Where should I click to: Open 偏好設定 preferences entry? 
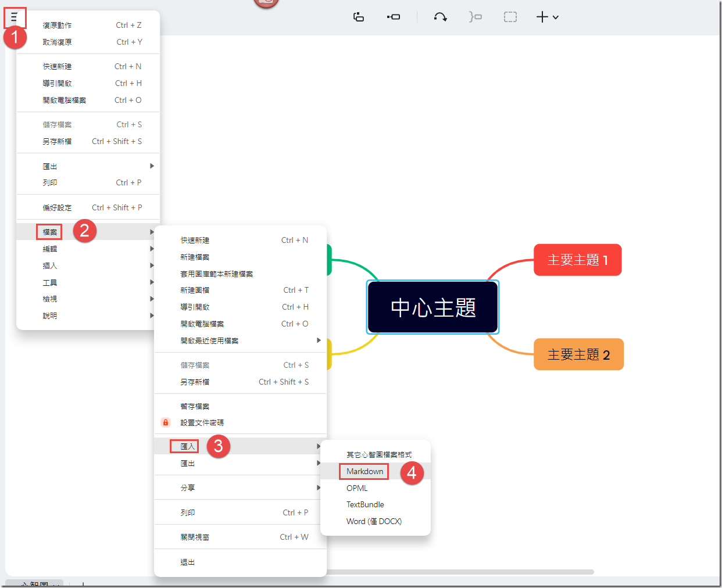[88, 207]
